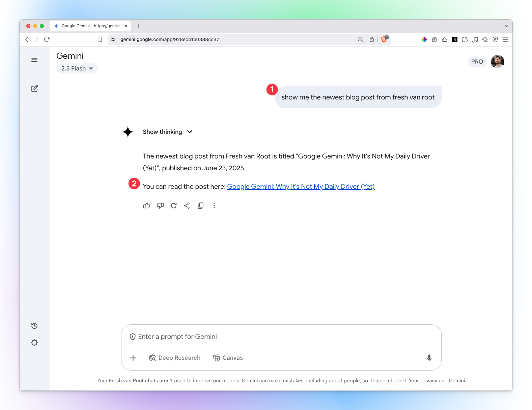This screenshot has height=410, width=532.
Task: Open a new browser tab
Action: [138, 26]
